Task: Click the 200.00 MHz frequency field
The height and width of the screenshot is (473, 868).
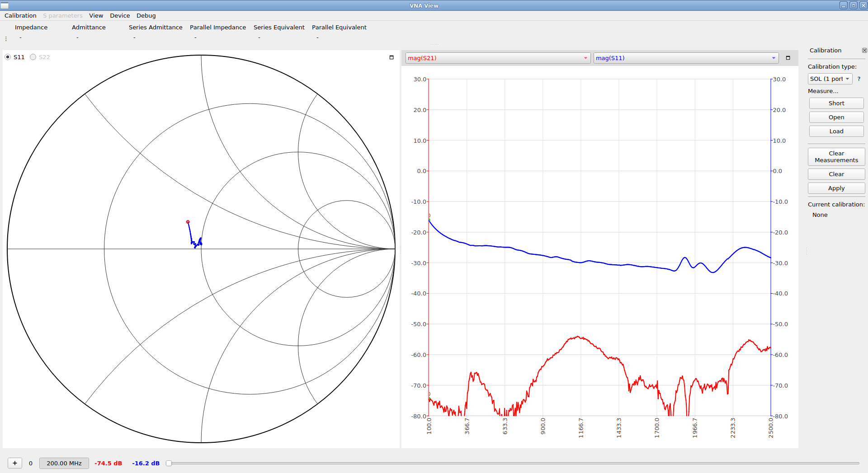Action: (64, 463)
